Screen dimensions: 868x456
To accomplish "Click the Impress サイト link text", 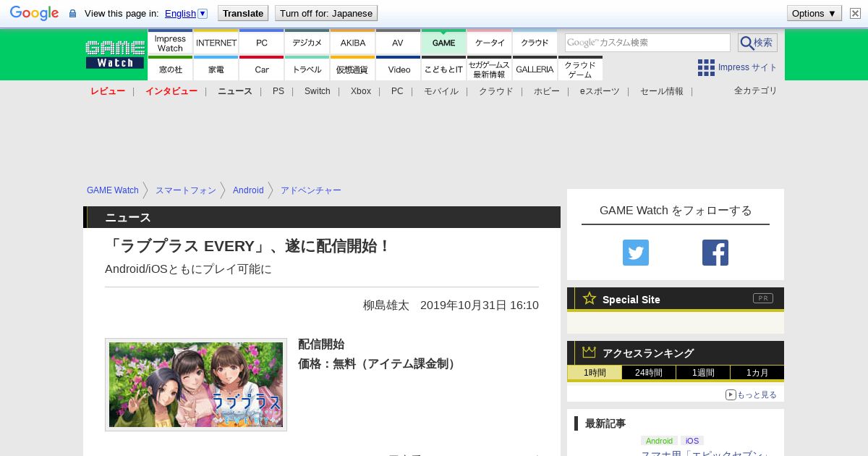I will 748,67.
